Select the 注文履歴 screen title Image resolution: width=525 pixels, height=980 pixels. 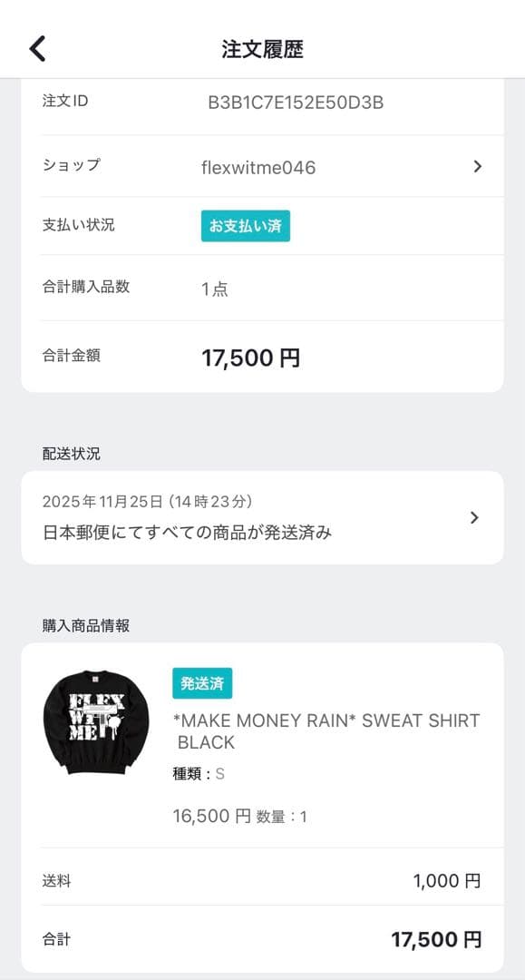262,46
